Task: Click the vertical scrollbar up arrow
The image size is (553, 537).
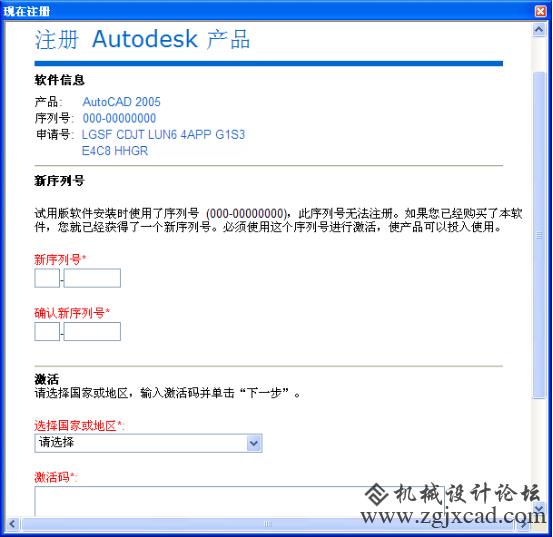Action: (539, 30)
